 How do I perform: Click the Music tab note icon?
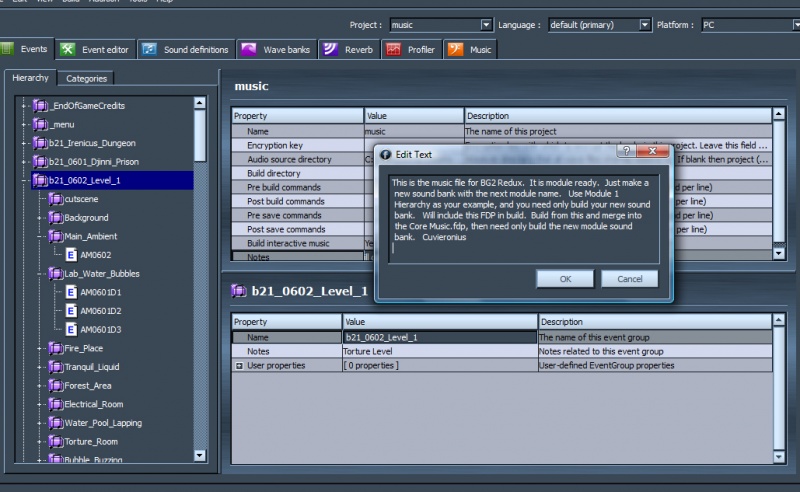455,48
